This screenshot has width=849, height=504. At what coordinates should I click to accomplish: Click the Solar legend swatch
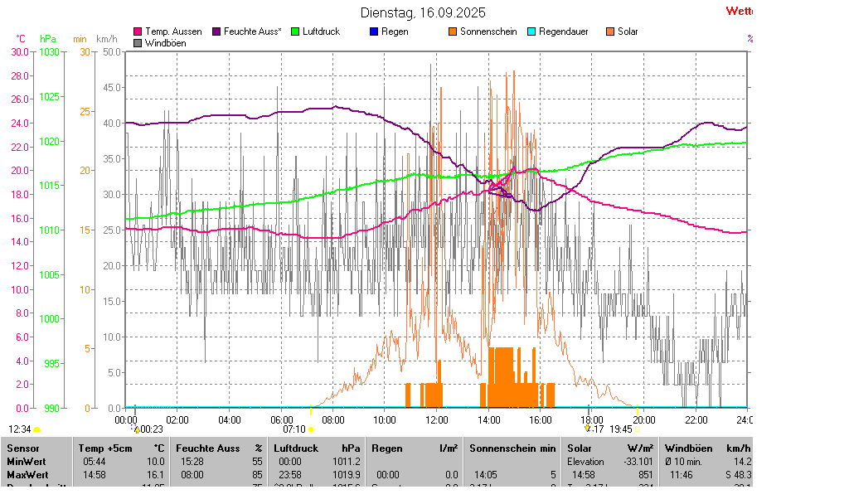pos(610,31)
